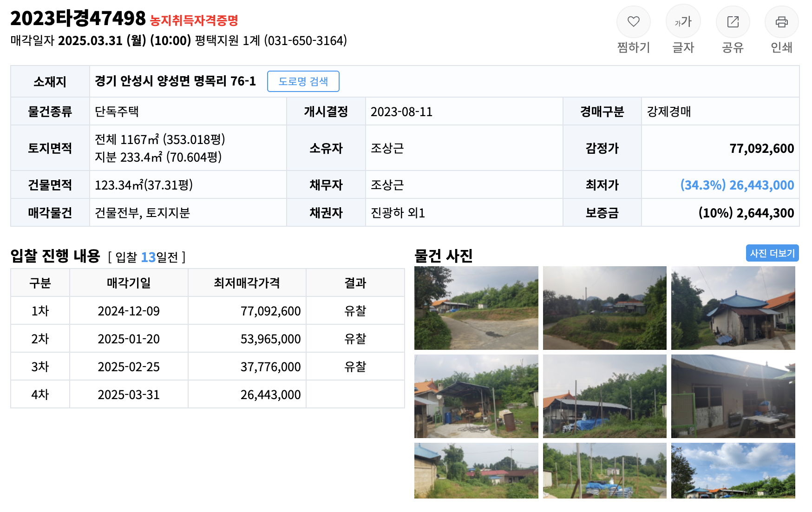
Task: Open the bottom-row photo with blue tarp
Action: 604,471
